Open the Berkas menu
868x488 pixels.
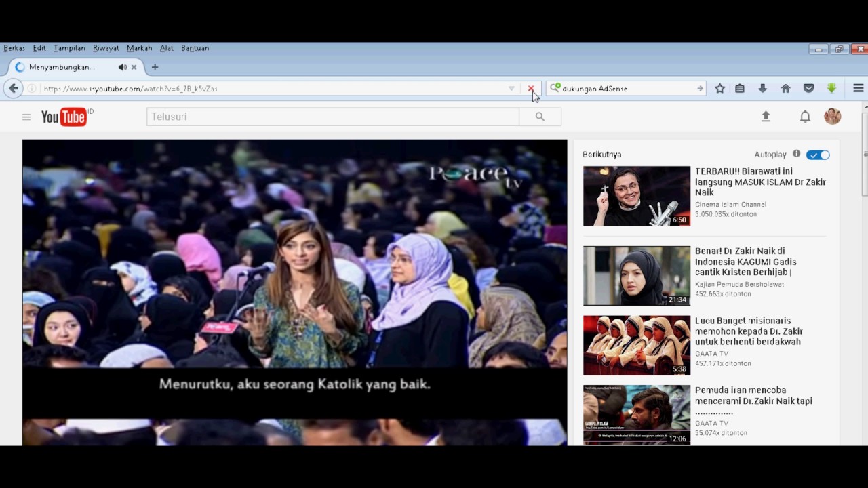[14, 48]
